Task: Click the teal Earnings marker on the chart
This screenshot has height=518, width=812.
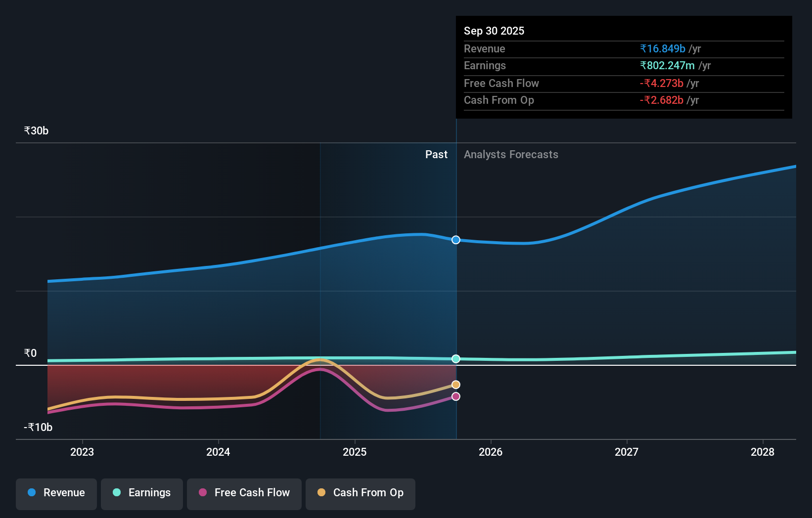Action: click(x=455, y=359)
